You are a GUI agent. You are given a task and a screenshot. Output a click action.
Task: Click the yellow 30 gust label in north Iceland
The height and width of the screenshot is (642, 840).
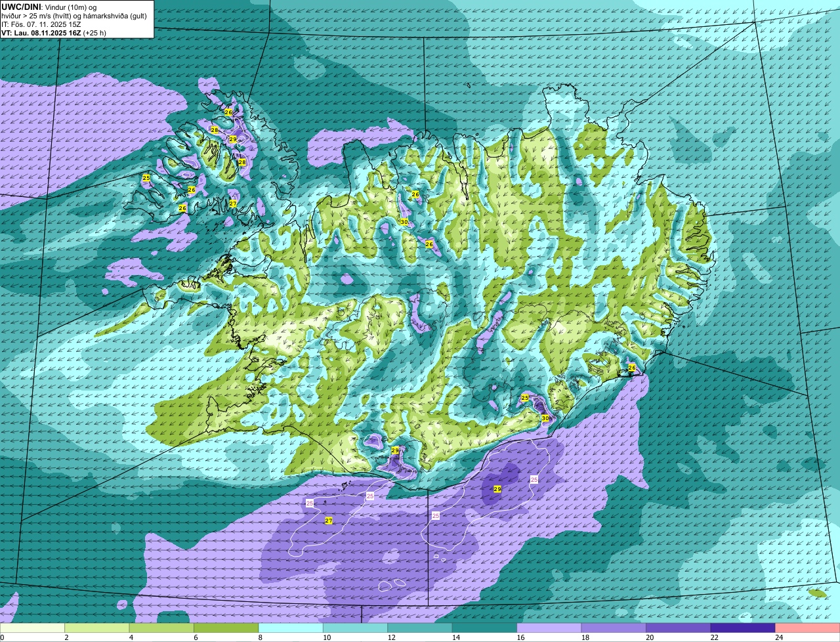point(404,222)
